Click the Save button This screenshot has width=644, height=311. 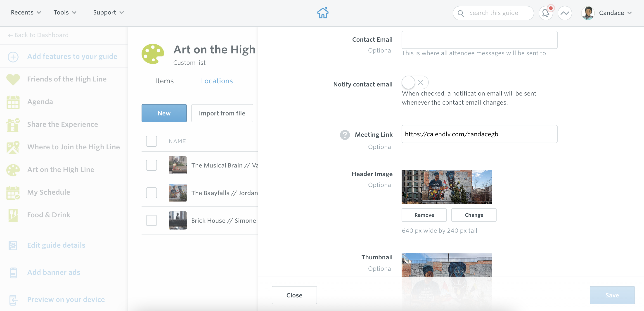point(612,295)
